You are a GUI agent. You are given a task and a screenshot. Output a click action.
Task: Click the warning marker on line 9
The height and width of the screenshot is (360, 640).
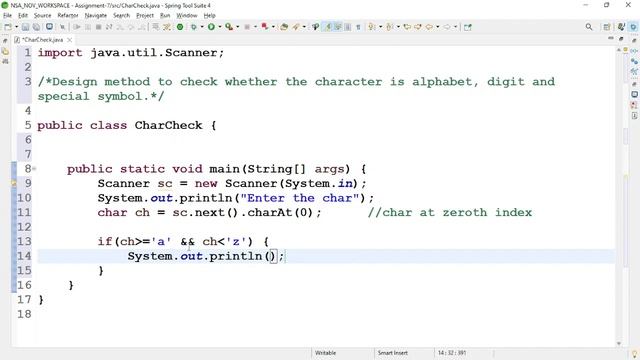tap(14, 184)
